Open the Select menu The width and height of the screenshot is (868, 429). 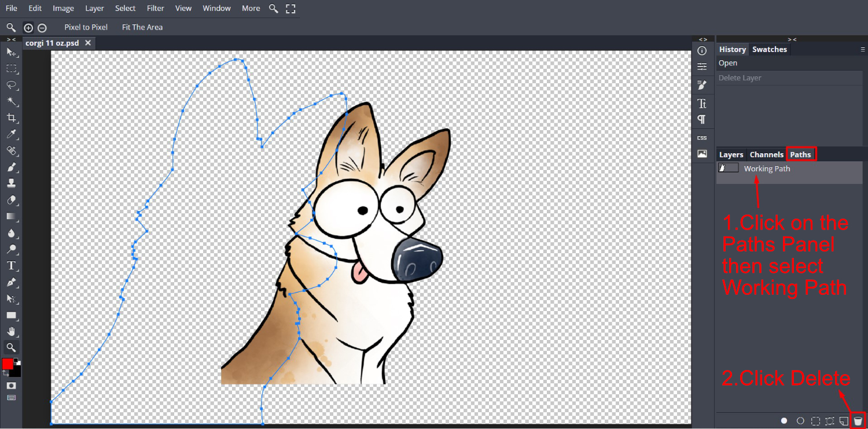pyautogui.click(x=125, y=9)
